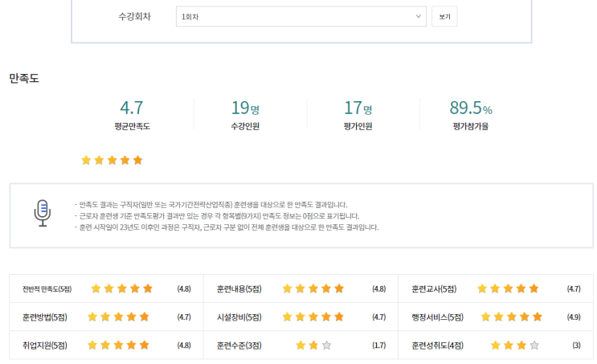
Task: Click the 만족도 section heading
Action: click(x=24, y=79)
